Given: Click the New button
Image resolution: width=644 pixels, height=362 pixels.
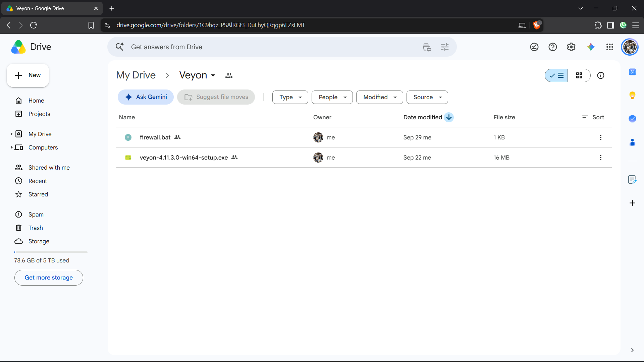Looking at the screenshot, I should tap(28, 75).
